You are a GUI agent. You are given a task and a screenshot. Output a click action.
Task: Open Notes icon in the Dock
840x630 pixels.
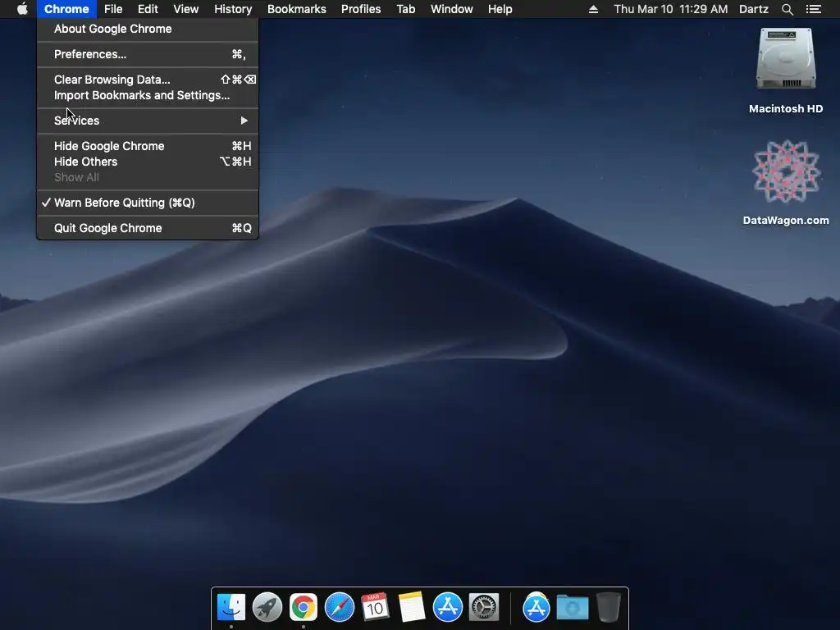tap(412, 607)
